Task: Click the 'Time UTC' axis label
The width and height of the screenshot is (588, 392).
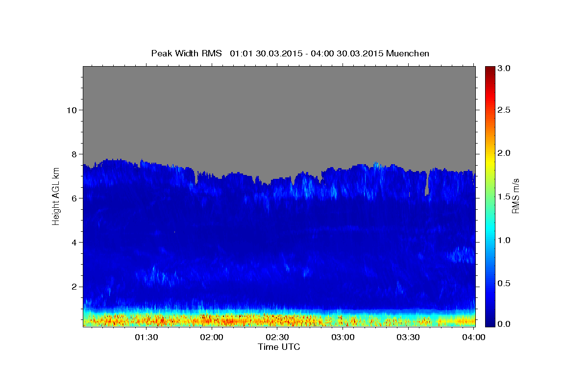Action: (x=279, y=347)
